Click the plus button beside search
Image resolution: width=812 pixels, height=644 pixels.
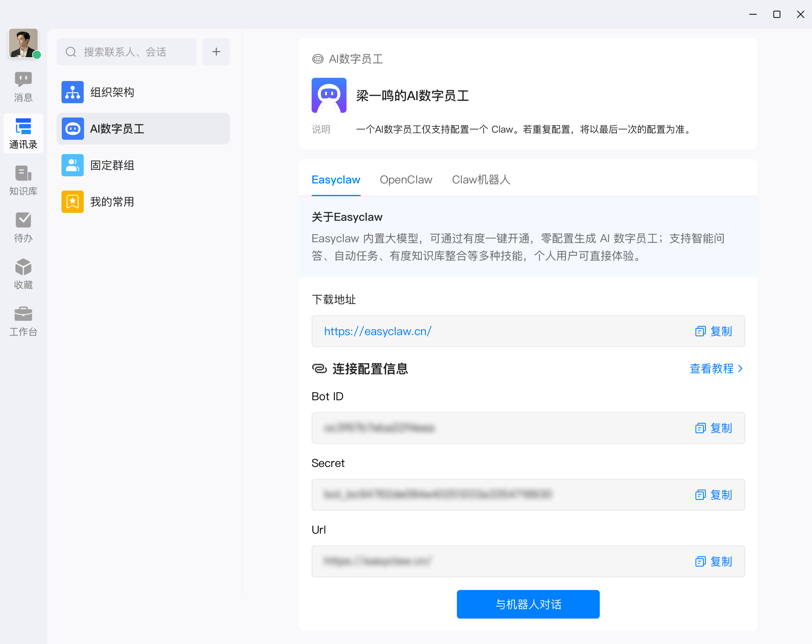tap(216, 52)
